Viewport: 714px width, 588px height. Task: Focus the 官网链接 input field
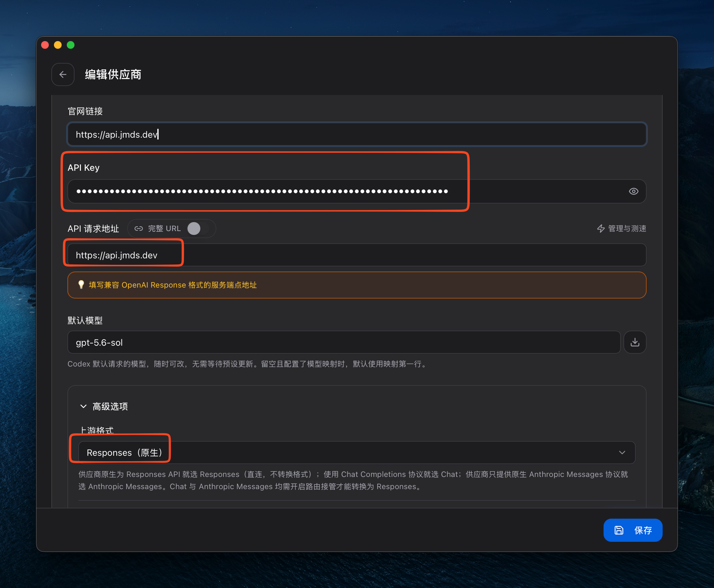(x=357, y=134)
